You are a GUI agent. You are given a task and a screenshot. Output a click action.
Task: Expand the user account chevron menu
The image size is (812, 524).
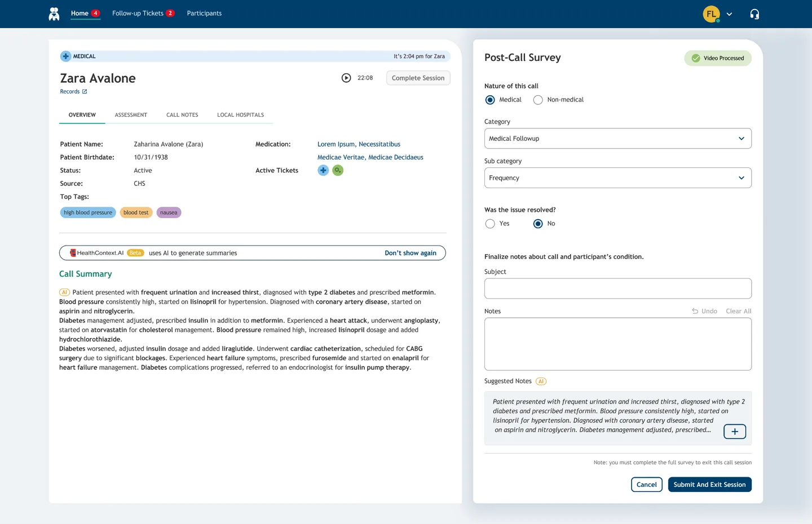pos(729,14)
